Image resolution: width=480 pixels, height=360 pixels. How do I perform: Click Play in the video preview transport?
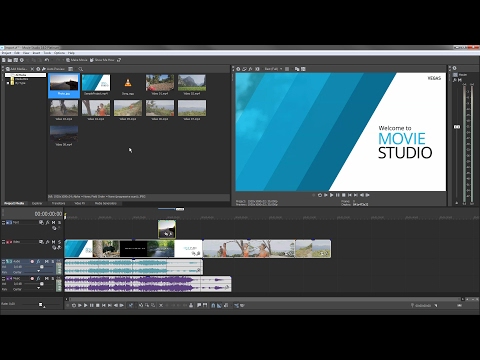pyautogui.click(x=332, y=195)
